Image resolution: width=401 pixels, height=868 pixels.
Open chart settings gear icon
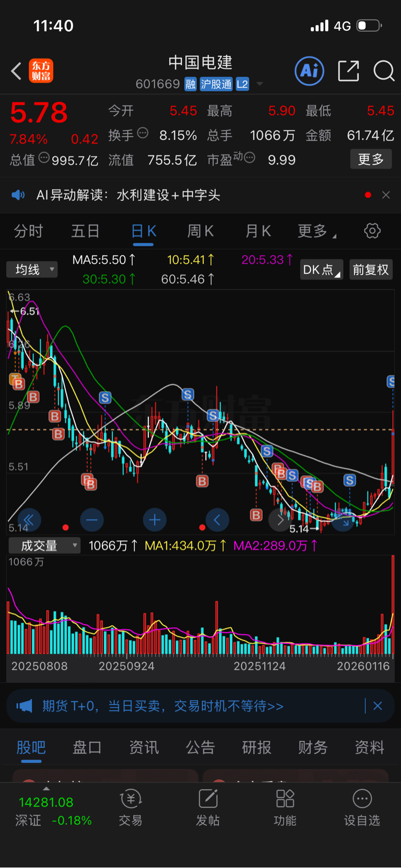(x=372, y=231)
